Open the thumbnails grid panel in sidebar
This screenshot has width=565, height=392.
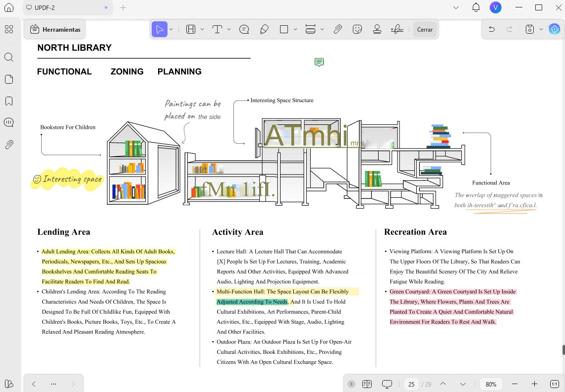9,29
